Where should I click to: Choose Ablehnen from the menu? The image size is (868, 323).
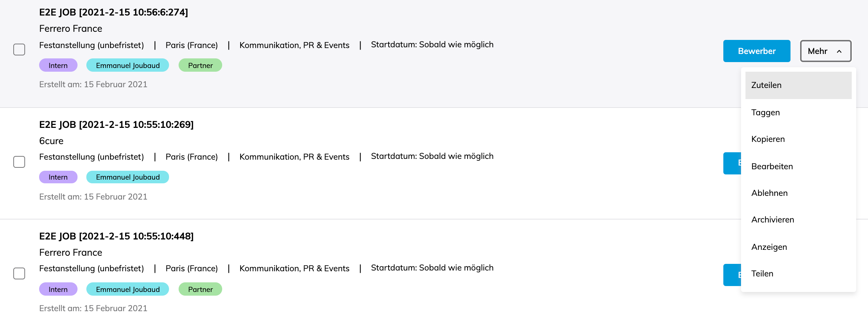[x=769, y=193]
